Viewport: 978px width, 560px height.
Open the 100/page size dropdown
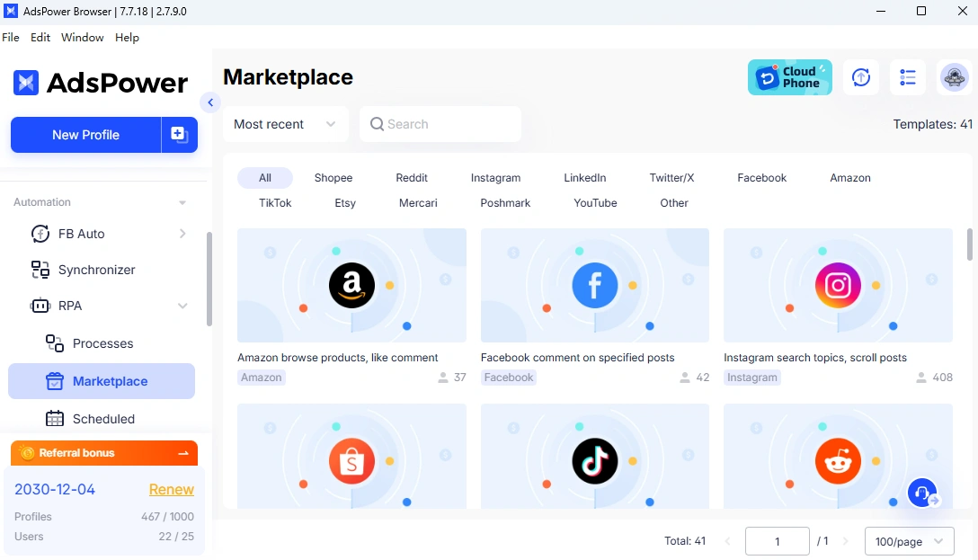pos(909,541)
